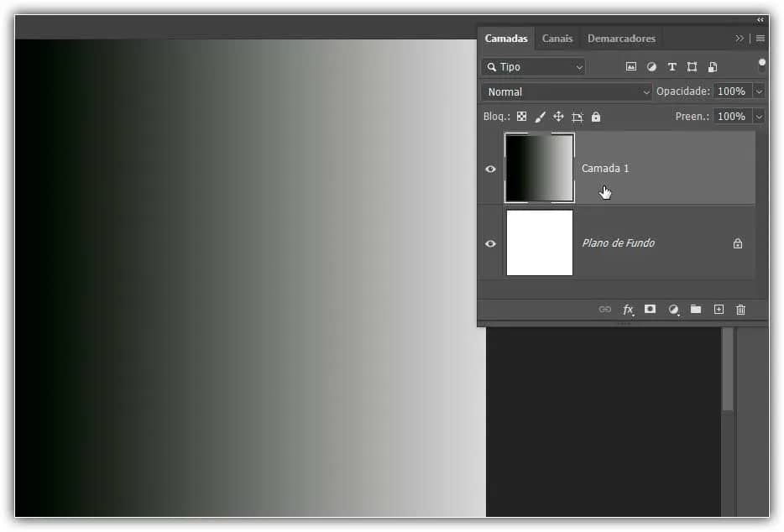Switch to the Camadas tab
The image size is (784, 532).
pos(506,39)
